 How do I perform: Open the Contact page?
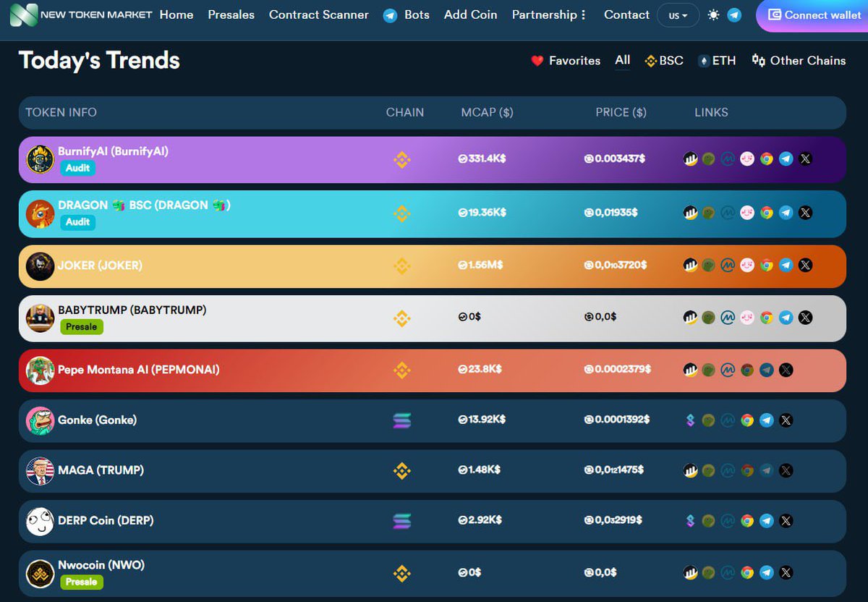click(x=626, y=14)
